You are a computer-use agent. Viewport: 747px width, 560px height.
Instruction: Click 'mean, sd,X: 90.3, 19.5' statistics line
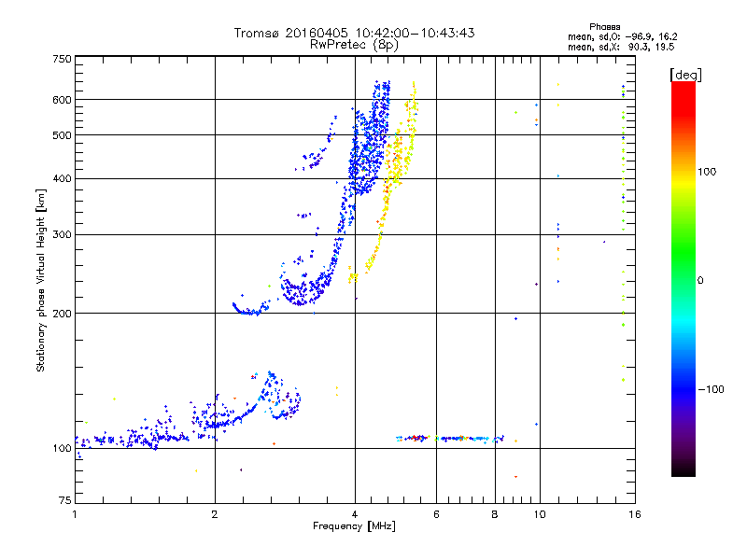tap(621, 47)
